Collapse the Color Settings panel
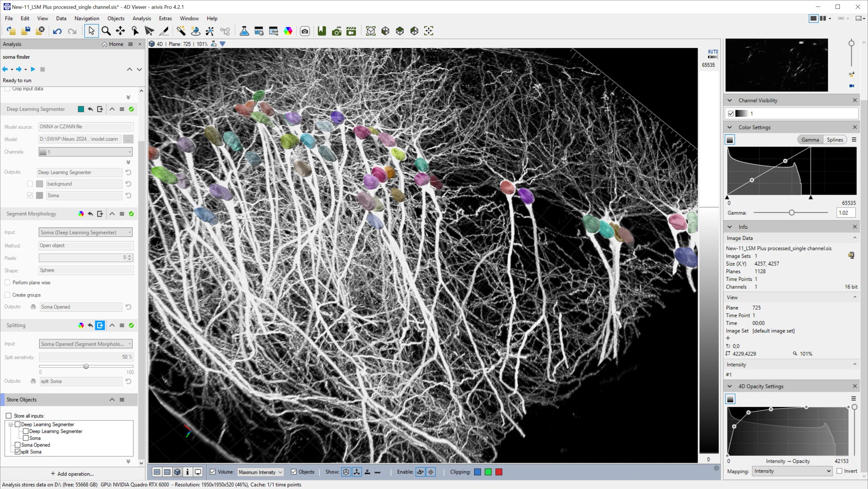The width and height of the screenshot is (868, 489). (x=730, y=128)
